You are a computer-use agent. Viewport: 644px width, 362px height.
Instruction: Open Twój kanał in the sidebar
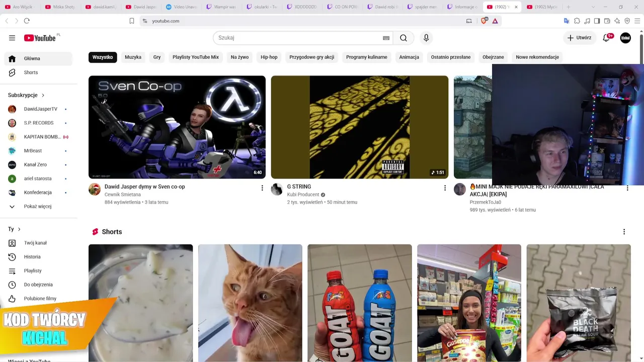[38, 243]
